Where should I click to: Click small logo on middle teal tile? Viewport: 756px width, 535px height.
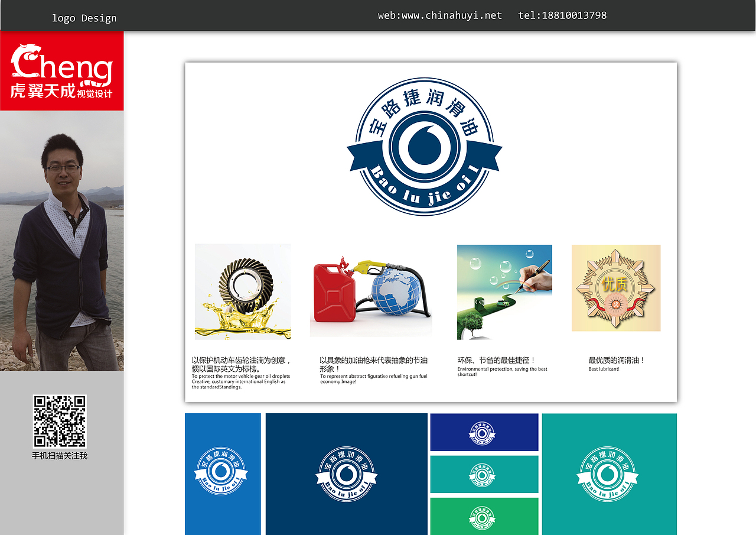click(x=483, y=475)
